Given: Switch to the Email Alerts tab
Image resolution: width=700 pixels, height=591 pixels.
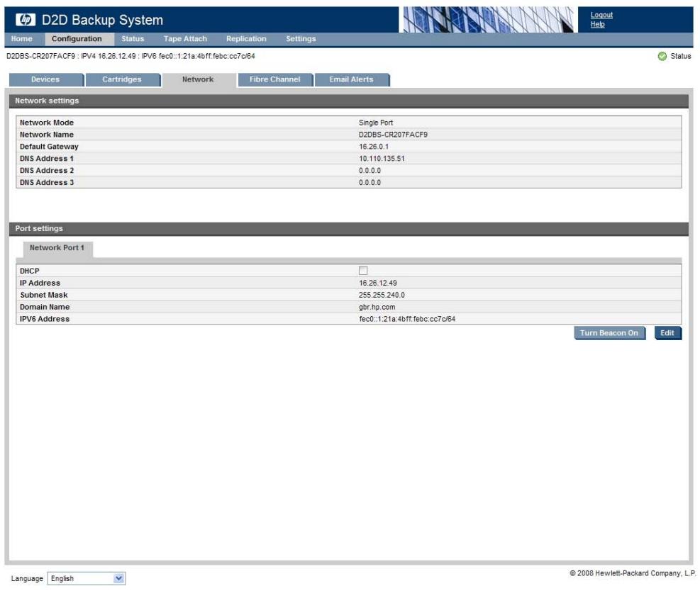Looking at the screenshot, I should coord(352,79).
